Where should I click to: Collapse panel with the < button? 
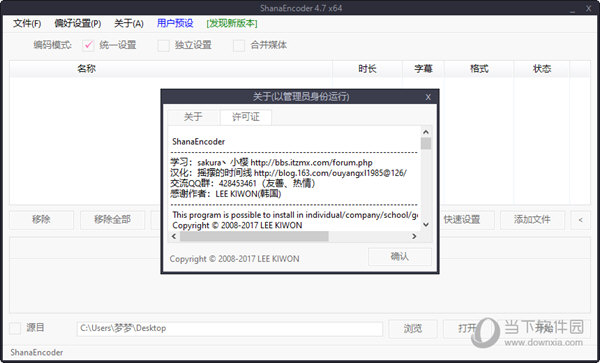click(x=580, y=220)
